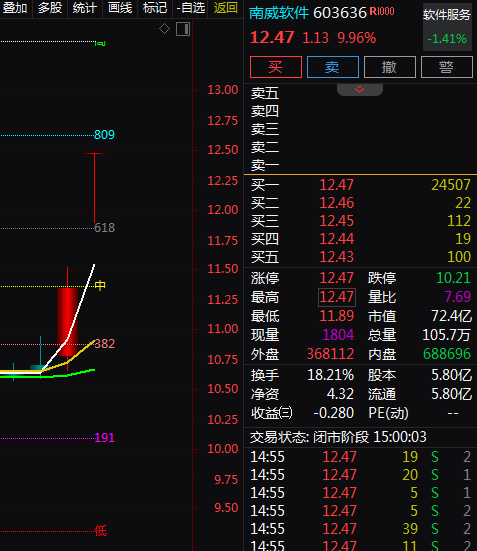Click the 标记 mark toolbar item
The image size is (477, 551).
tap(155, 8)
